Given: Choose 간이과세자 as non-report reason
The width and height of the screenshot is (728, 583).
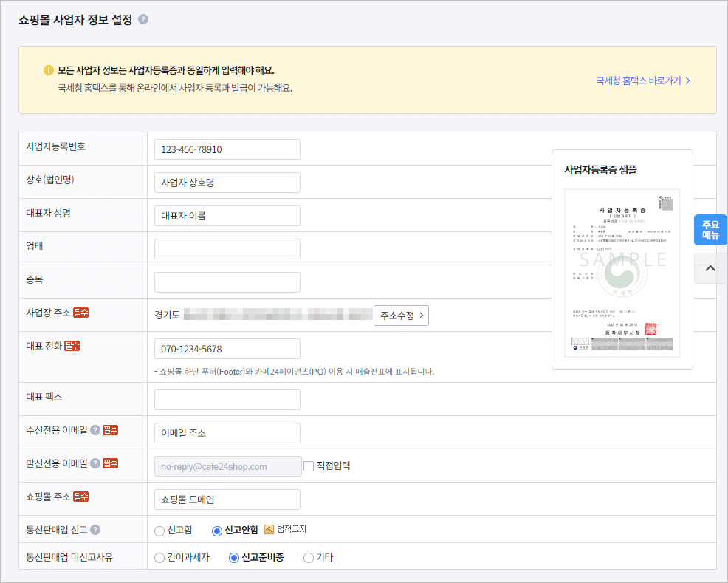Looking at the screenshot, I should [x=159, y=557].
